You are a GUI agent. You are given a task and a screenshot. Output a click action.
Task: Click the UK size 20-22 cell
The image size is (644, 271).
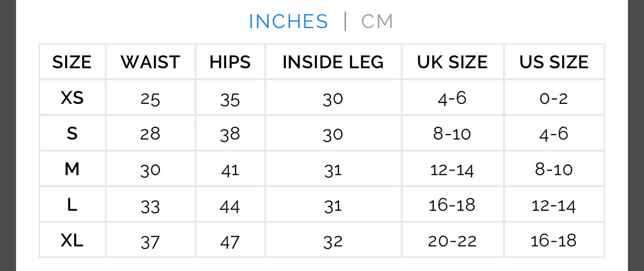coord(452,241)
